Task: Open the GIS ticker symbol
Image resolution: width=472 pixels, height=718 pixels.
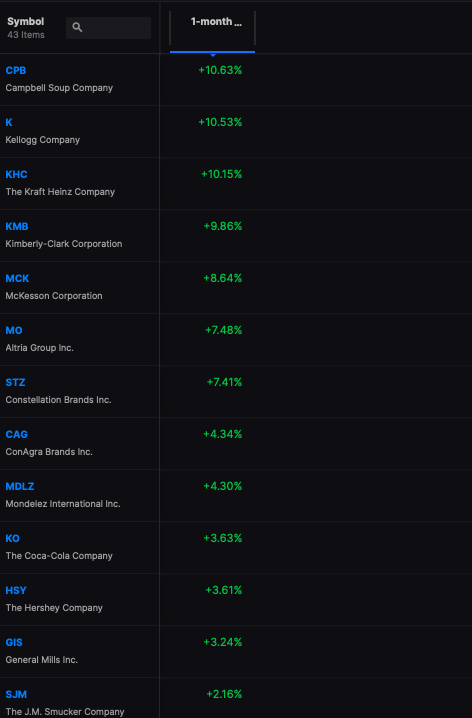Action: pos(14,642)
